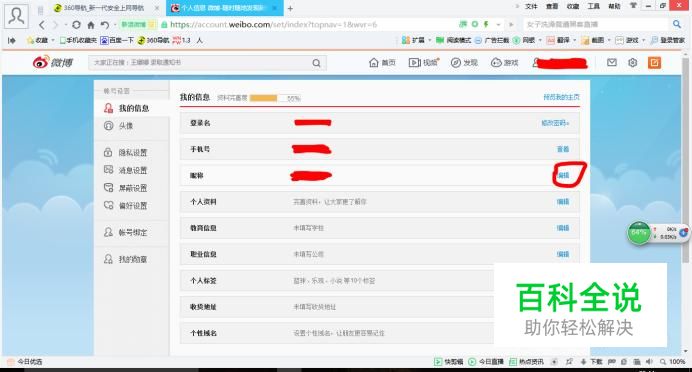Click 编辑 link in 个人资料 row
Viewport: 692px width, 372px height.
(563, 202)
